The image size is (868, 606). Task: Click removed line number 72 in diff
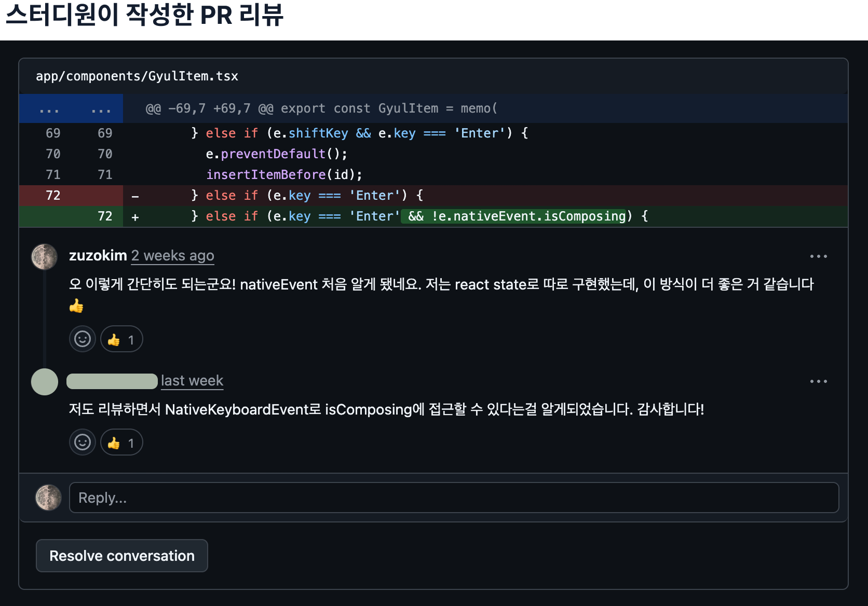coord(53,196)
